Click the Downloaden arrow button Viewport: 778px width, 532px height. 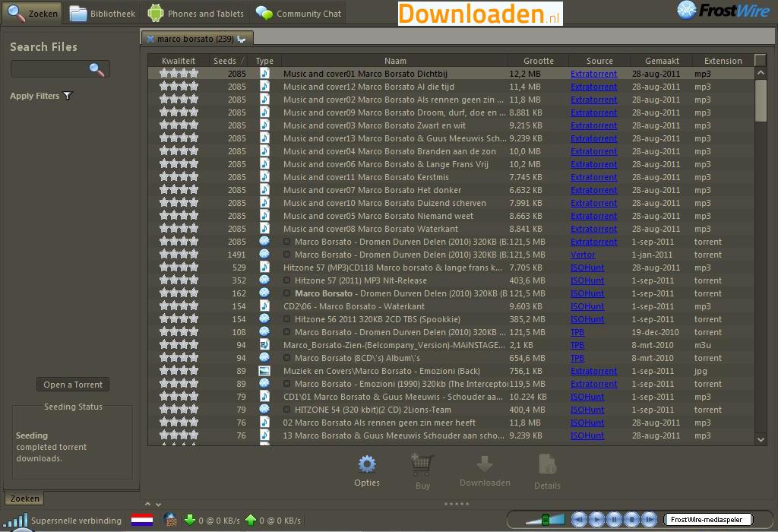484,465
